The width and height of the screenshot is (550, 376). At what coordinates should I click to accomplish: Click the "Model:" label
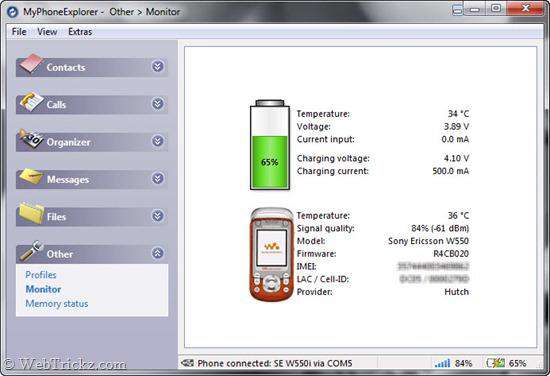point(311,241)
